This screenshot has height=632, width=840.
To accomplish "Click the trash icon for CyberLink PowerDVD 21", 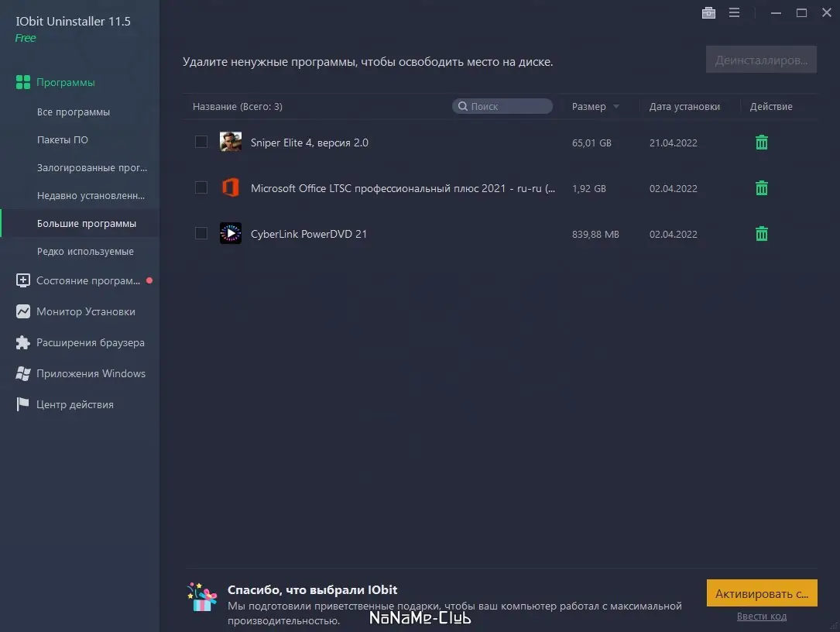I will pos(761,234).
